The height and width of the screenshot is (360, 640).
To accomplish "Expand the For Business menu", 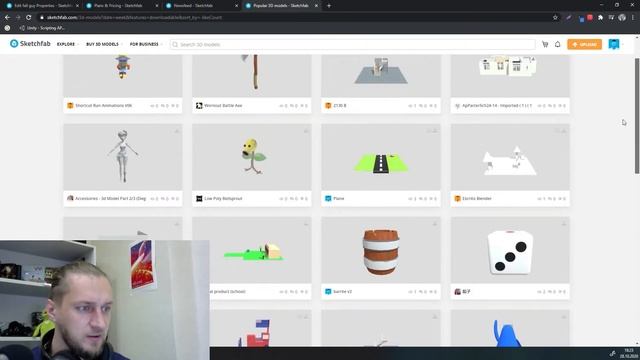I will (x=146, y=44).
